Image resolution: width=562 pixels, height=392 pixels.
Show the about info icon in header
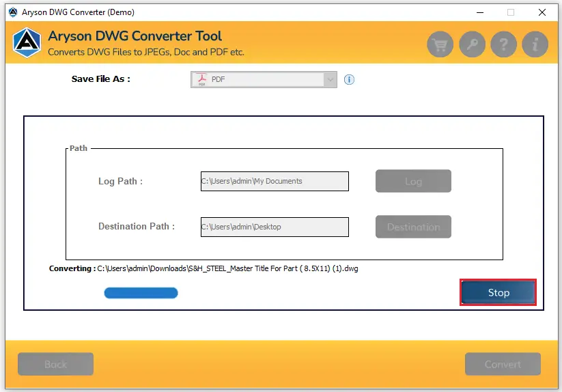coord(535,44)
